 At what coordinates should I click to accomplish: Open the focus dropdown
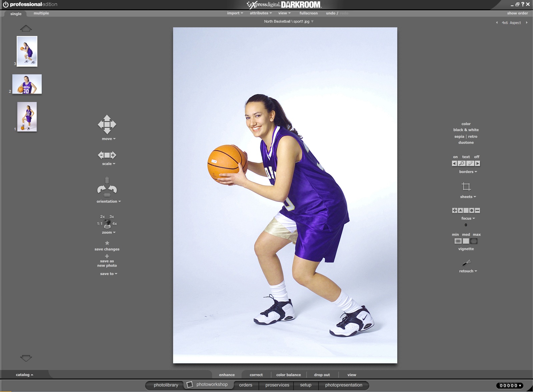pyautogui.click(x=468, y=219)
